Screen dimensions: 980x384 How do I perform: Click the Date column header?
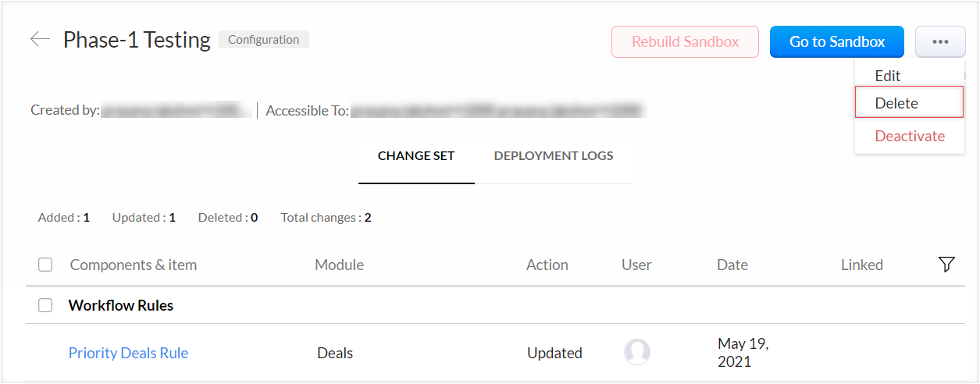tap(732, 265)
